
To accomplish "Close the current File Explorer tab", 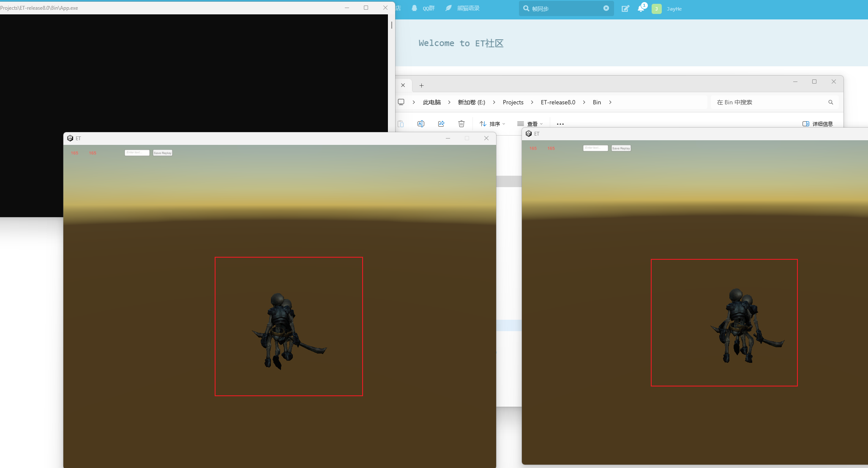I will 403,85.
